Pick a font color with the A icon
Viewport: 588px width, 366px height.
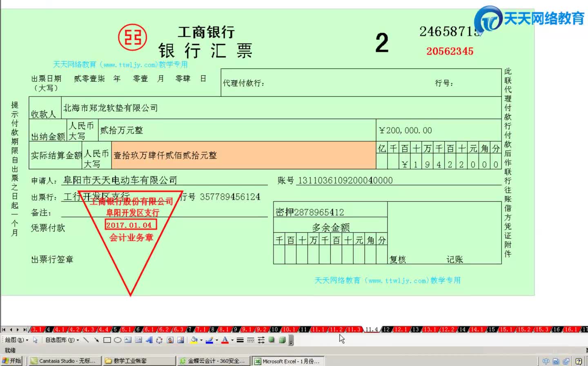pyautogui.click(x=225, y=340)
